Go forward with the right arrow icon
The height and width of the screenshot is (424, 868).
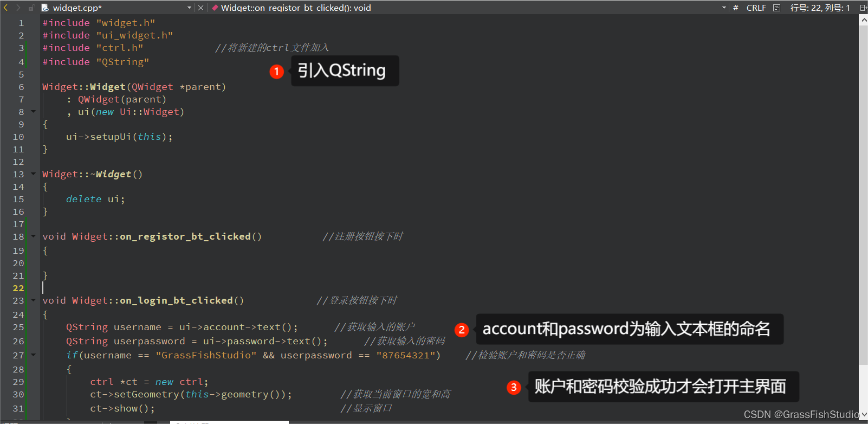[x=18, y=8]
